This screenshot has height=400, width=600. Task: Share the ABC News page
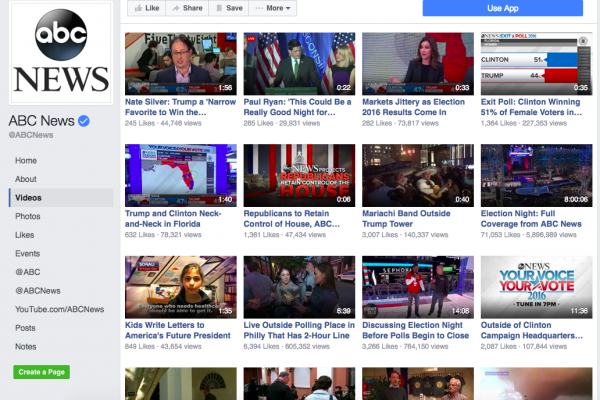(x=187, y=8)
